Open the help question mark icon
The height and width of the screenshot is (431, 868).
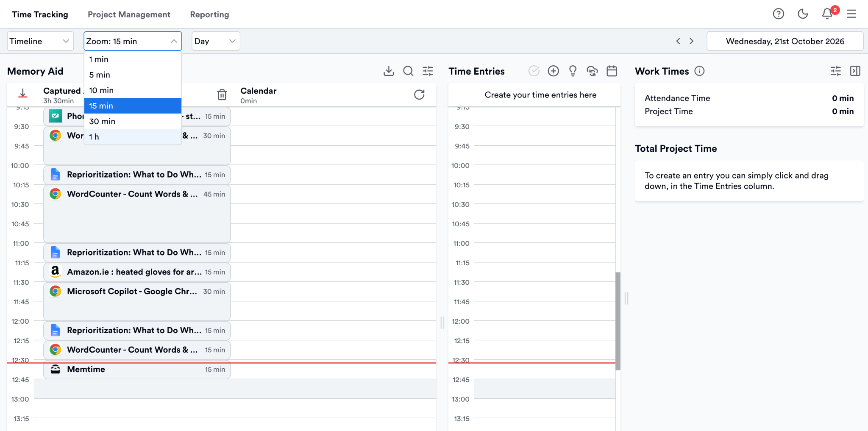click(x=778, y=14)
